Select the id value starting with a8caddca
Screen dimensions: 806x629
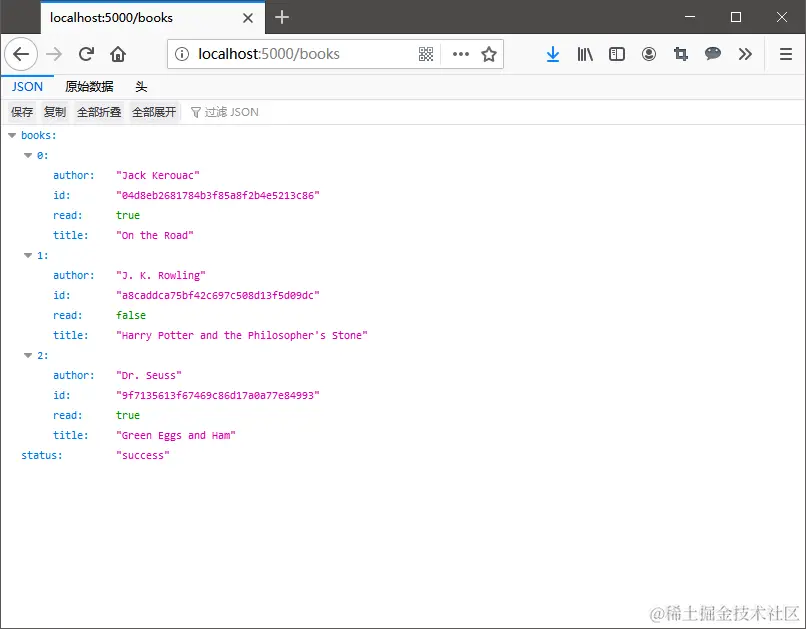217,295
